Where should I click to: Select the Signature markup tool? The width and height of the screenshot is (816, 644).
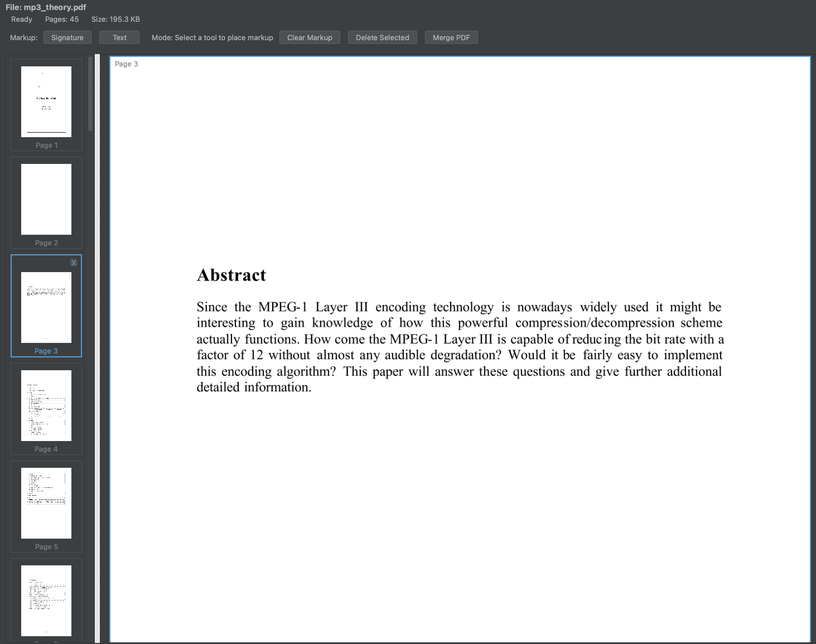(67, 37)
